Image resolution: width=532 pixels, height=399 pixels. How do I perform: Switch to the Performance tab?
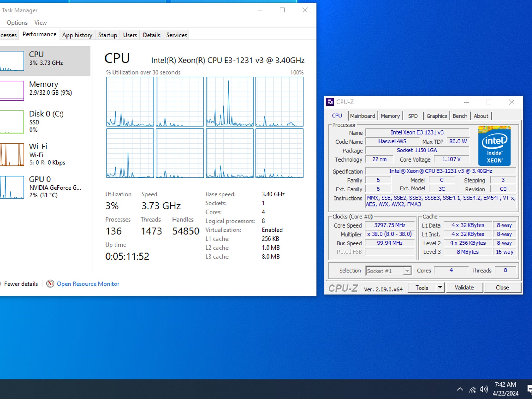pyautogui.click(x=39, y=34)
